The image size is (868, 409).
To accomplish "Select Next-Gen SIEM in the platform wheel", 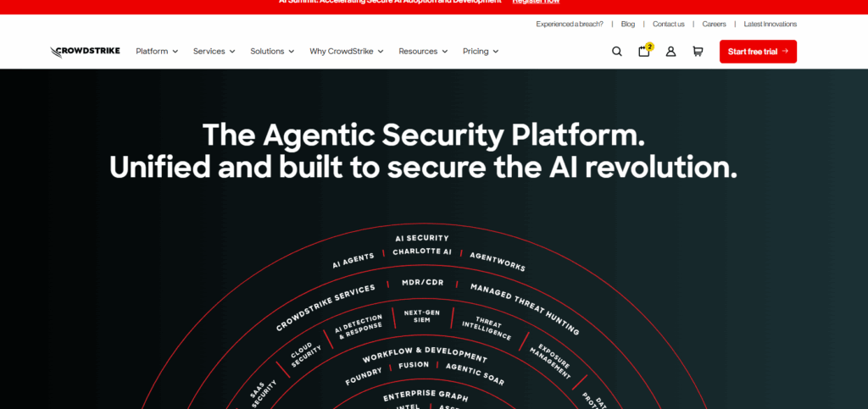I will pyautogui.click(x=421, y=317).
